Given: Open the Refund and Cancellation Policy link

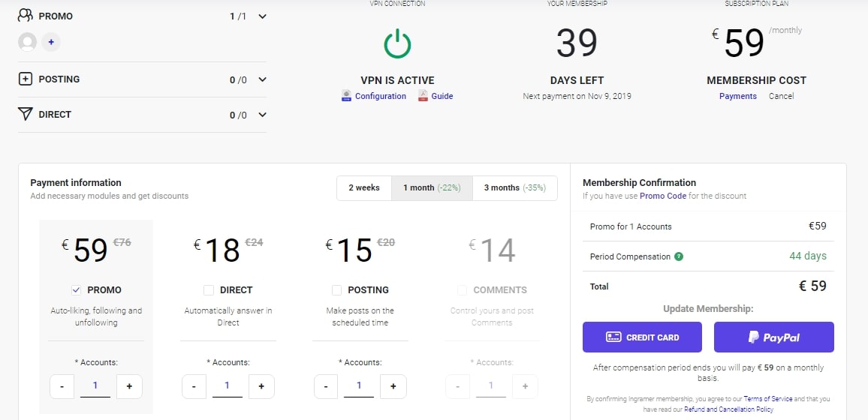Looking at the screenshot, I should 728,409.
